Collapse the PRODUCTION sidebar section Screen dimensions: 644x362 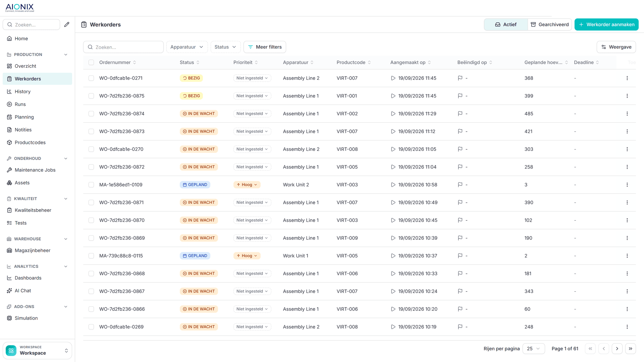[38, 55]
